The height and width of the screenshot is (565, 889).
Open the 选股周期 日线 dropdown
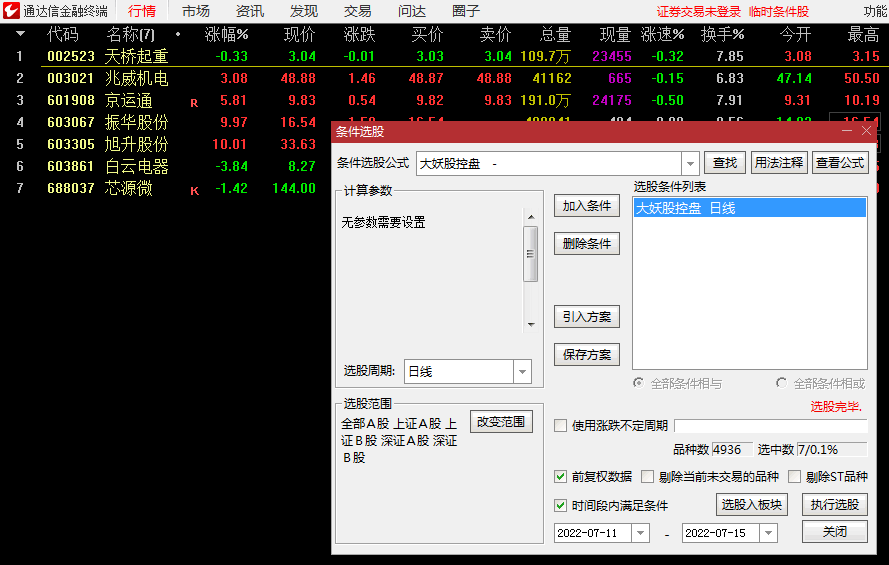[x=522, y=372]
